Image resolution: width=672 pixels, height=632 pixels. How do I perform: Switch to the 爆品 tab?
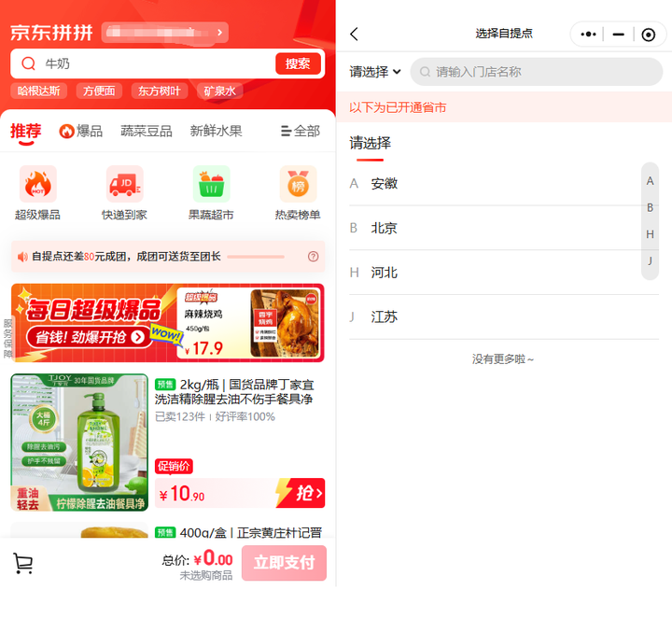(81, 132)
